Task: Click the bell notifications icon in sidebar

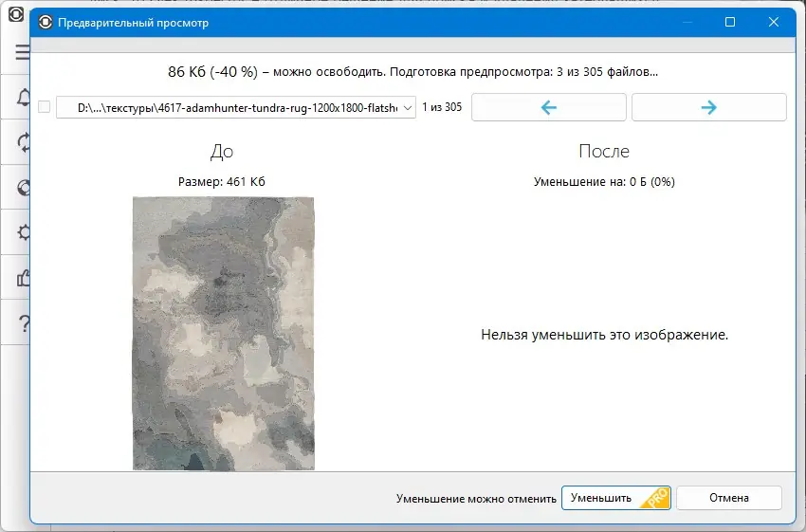Action: click(x=24, y=97)
